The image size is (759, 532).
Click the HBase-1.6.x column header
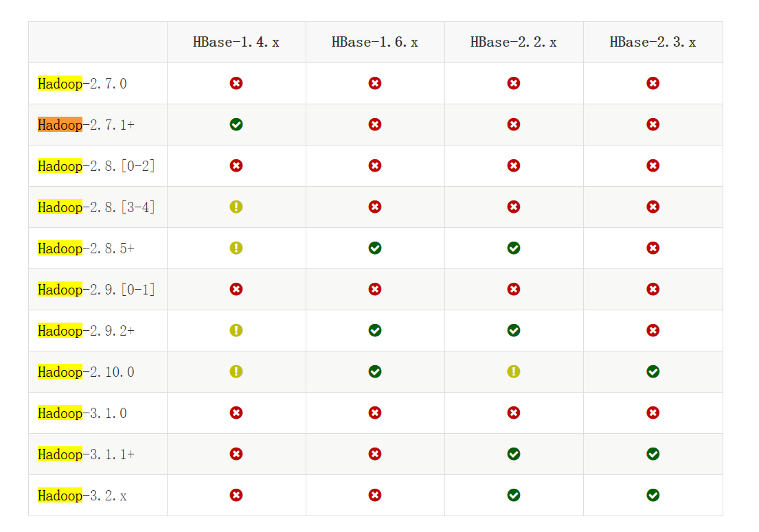pyautogui.click(x=375, y=43)
